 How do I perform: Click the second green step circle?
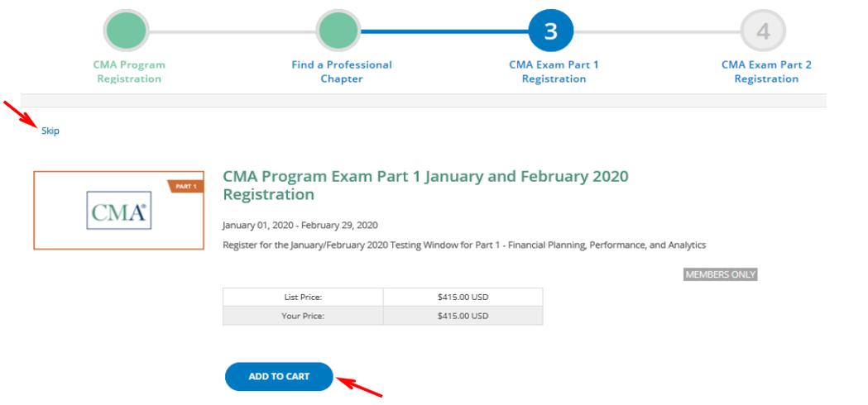[339, 31]
